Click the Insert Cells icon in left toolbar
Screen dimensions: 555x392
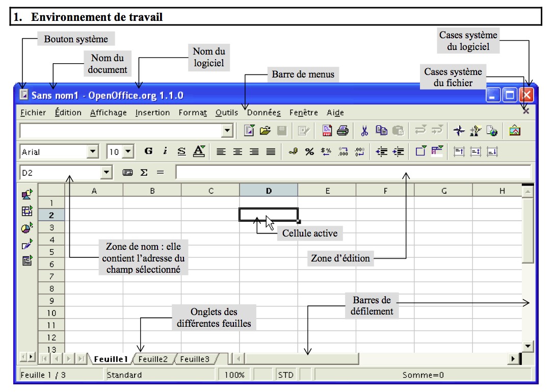[27, 211]
